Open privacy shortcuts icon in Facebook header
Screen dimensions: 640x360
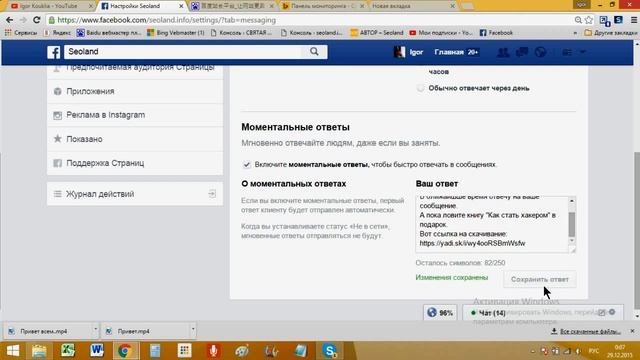click(x=567, y=52)
